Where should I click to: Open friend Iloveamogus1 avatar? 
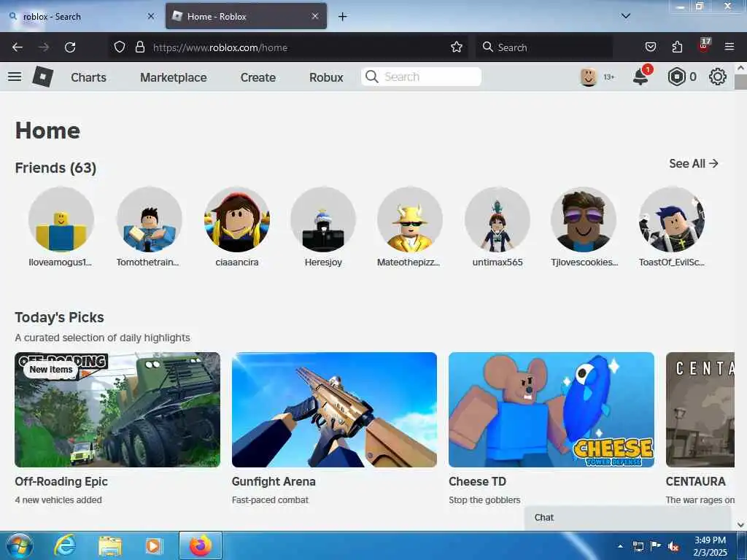coord(61,219)
